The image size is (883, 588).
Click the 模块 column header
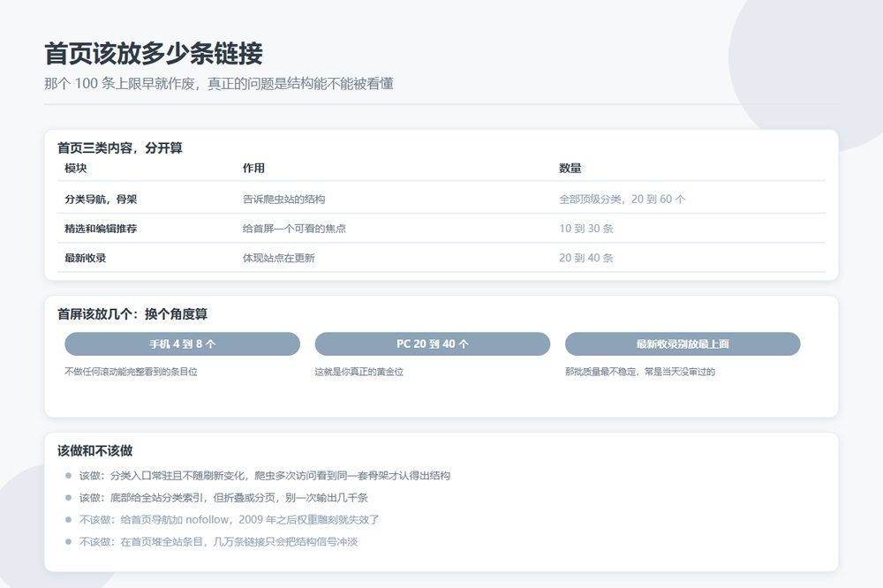[75, 169]
